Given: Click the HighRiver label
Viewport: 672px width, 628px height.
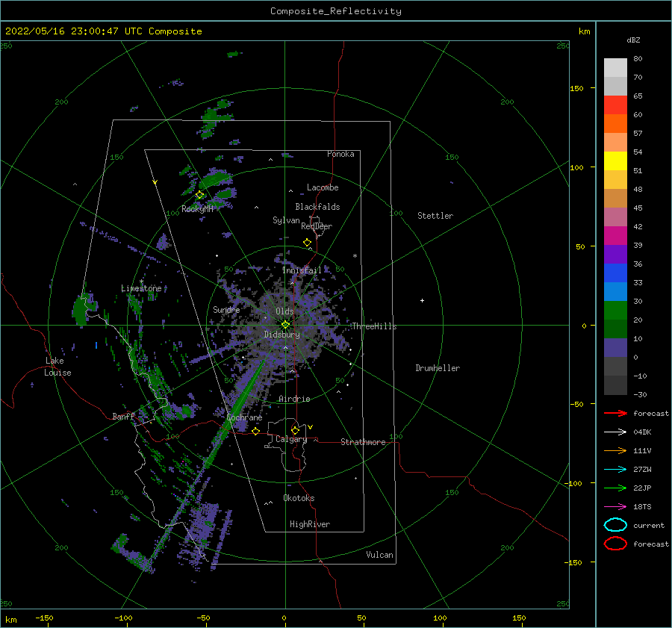Looking at the screenshot, I should tap(310, 524).
